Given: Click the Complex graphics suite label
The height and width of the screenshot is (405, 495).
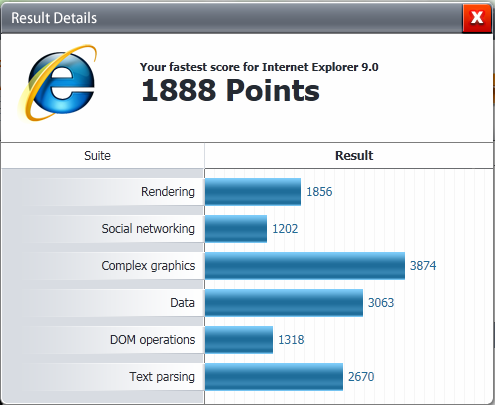Looking at the screenshot, I should coord(148,266).
